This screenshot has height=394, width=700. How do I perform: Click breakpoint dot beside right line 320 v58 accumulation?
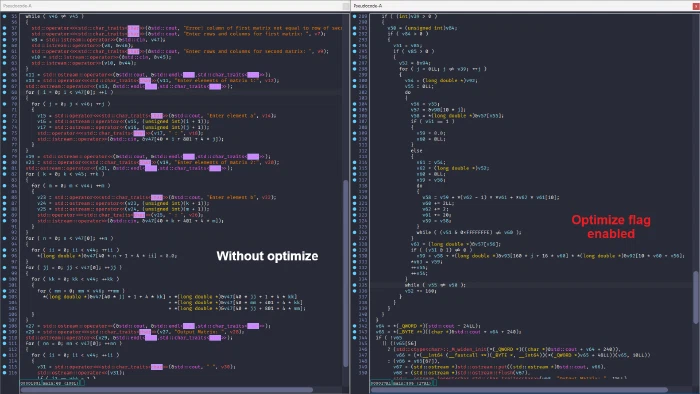click(354, 197)
